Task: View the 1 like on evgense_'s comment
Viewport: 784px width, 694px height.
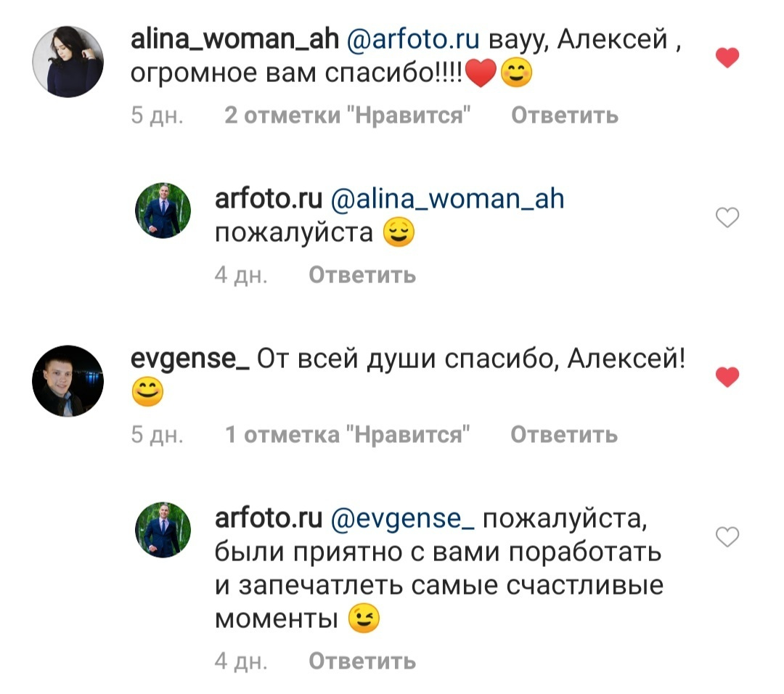Action: pyautogui.click(x=346, y=433)
